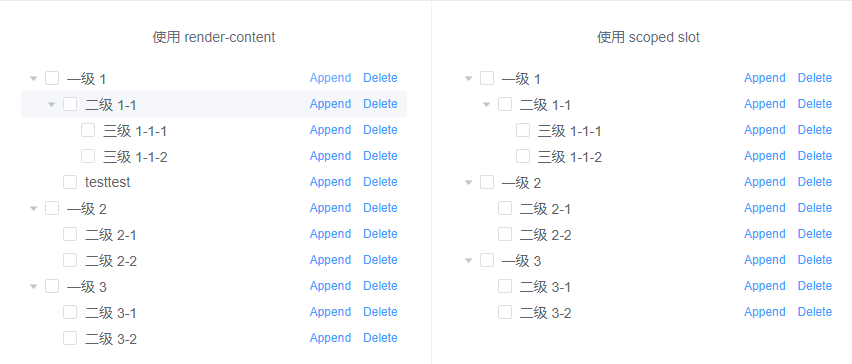Image resolution: width=852 pixels, height=364 pixels.
Task: Tick checkbox for 三级 1-1-1 in render-content
Action: coord(88,130)
